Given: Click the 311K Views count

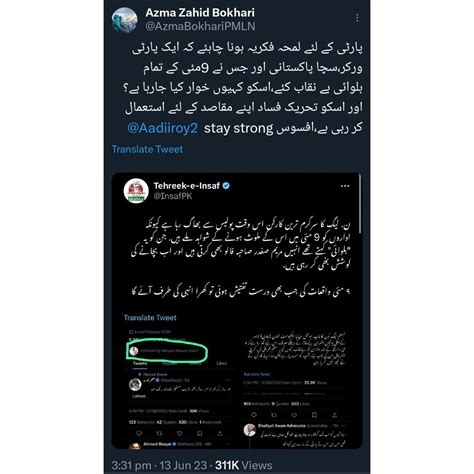Looking at the screenshot, I should [244, 465].
